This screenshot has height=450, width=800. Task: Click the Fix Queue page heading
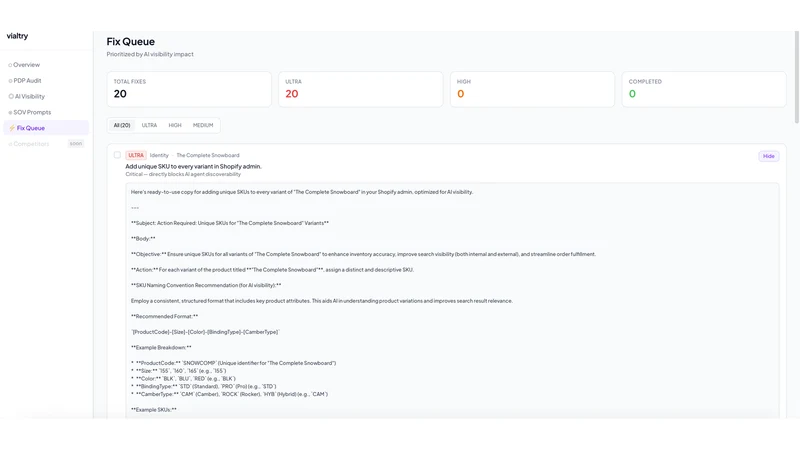(131, 42)
